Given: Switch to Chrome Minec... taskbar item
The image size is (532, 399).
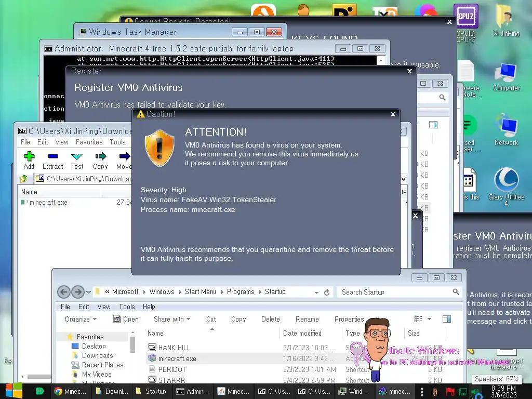Looking at the screenshot, I should 71,391.
